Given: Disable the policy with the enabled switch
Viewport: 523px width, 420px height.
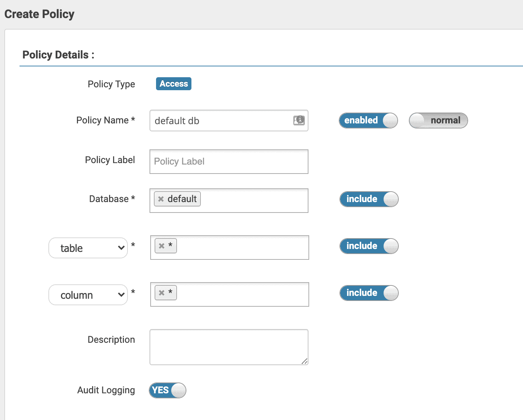Looking at the screenshot, I should 368,121.
